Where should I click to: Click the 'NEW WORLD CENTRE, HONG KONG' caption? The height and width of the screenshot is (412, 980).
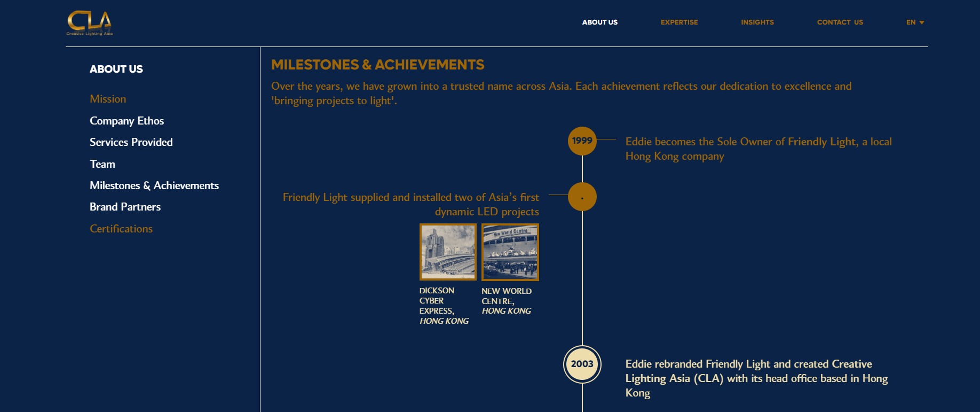tap(507, 301)
